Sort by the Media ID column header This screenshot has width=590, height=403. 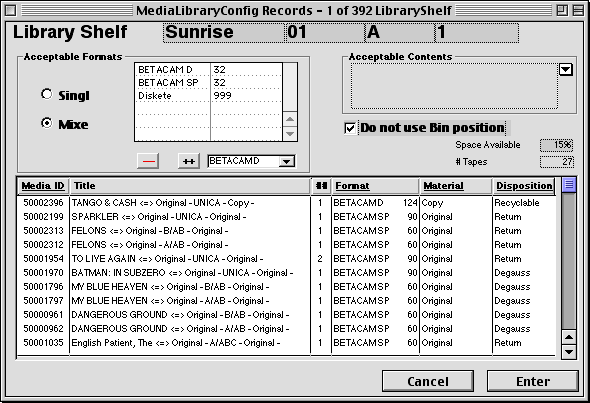(43, 186)
